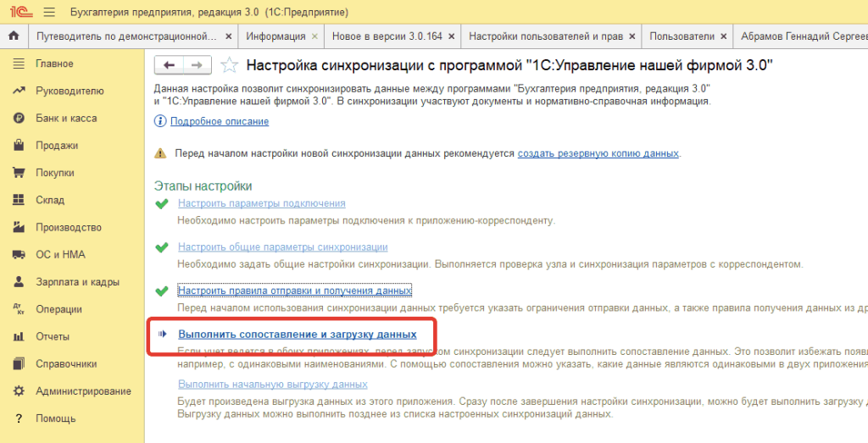Click the Банк и касса ruble icon
The width and height of the screenshot is (868, 443).
[x=19, y=118]
